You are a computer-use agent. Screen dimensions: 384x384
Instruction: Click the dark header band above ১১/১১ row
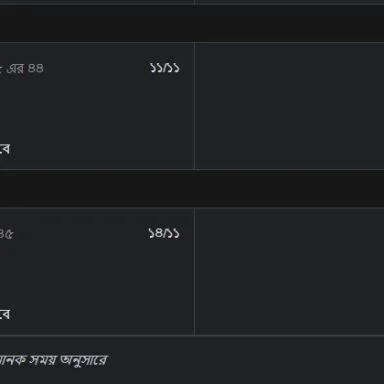192,23
